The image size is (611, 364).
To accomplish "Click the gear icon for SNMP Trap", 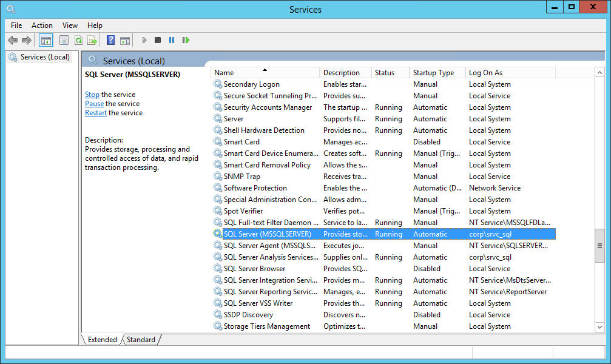I will [x=217, y=176].
